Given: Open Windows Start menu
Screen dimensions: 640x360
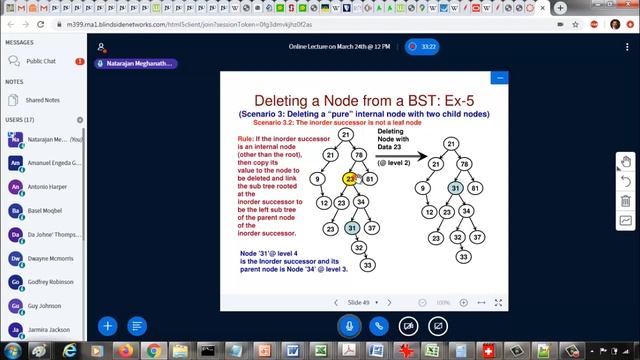Looking at the screenshot, I should pos(12,351).
